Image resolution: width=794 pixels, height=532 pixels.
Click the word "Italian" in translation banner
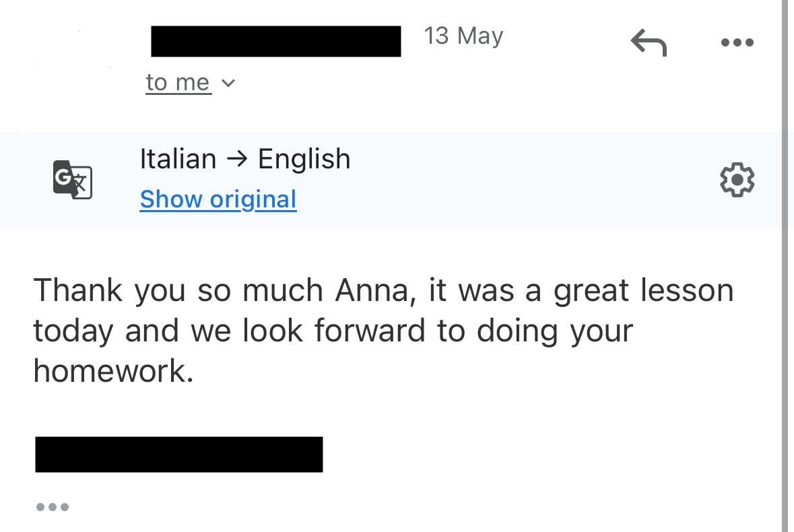tap(178, 160)
